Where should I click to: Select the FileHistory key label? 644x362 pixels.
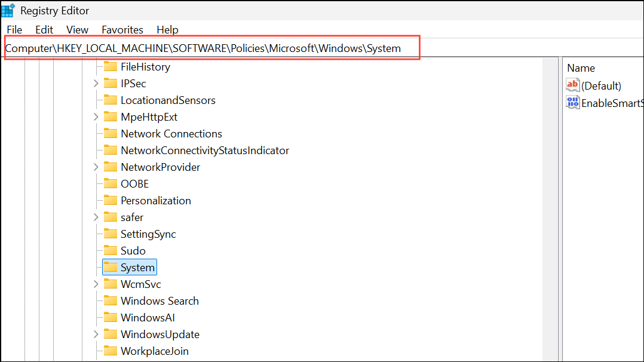click(145, 66)
